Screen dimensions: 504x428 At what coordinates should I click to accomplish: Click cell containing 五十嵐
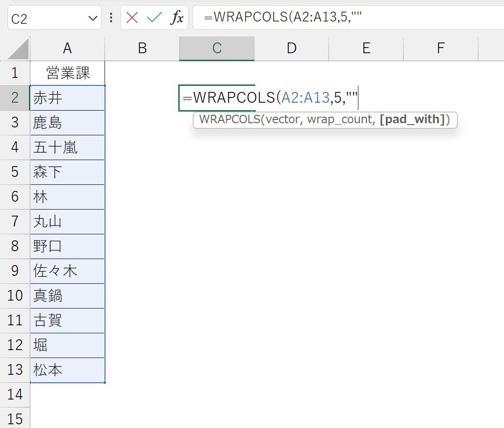click(68, 147)
